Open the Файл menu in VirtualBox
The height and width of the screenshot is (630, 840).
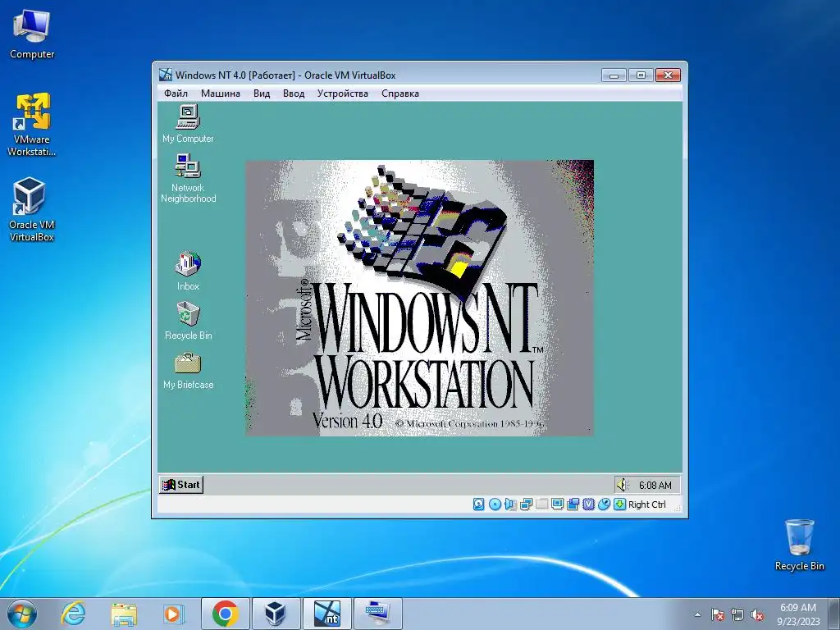pyautogui.click(x=176, y=94)
